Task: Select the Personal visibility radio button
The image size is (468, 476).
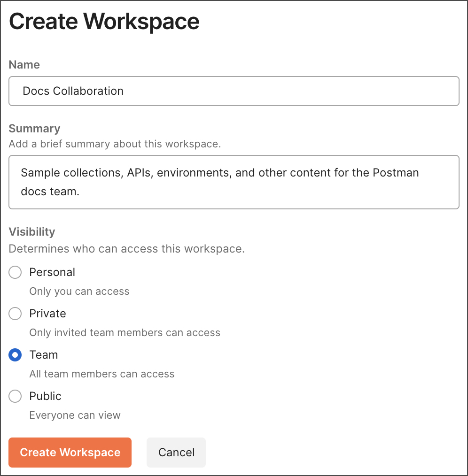Action: (15, 272)
